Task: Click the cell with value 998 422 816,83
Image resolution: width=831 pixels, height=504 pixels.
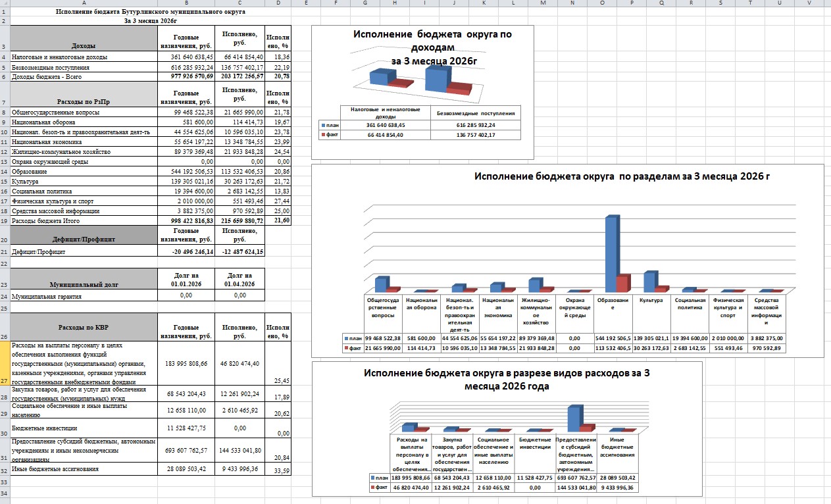Action: (186, 221)
